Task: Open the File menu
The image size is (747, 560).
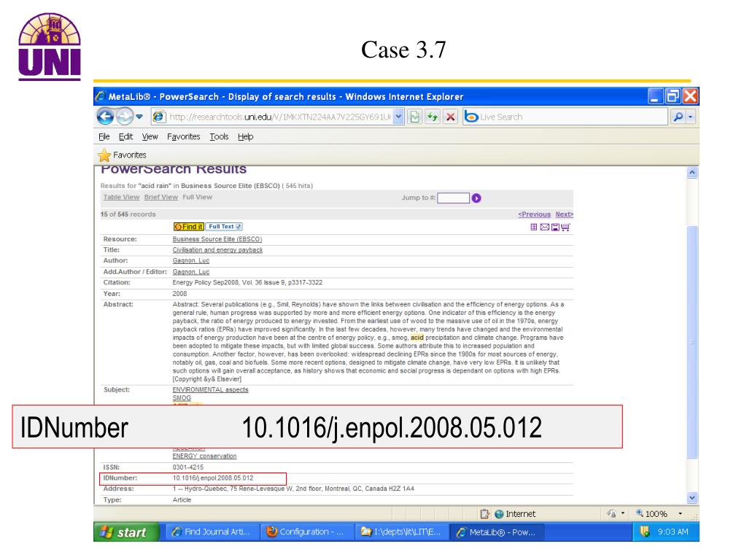Action: coord(104,136)
